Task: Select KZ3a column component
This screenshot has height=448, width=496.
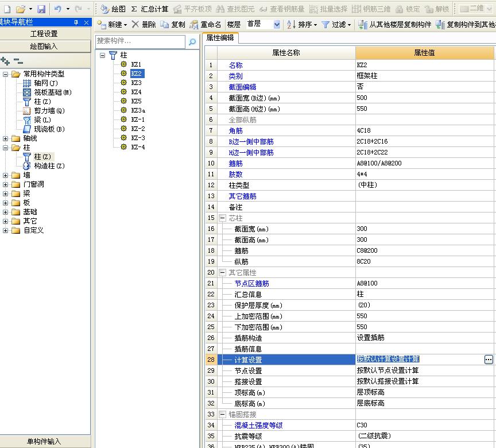Action: tap(133, 110)
